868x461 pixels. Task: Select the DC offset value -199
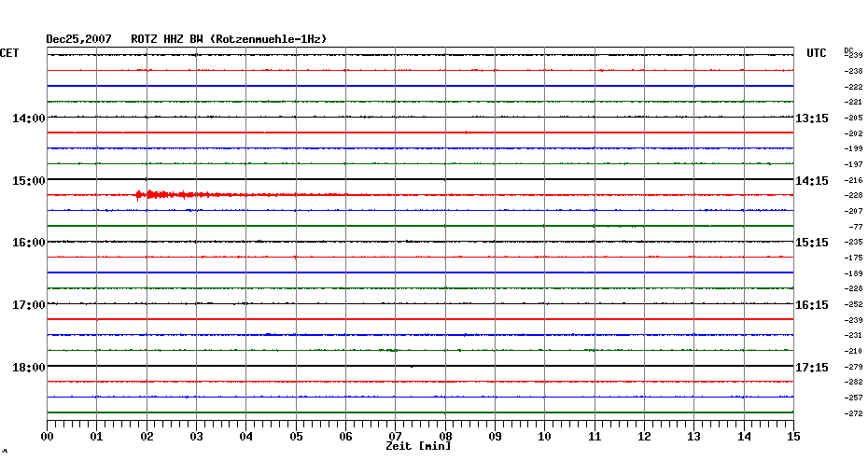click(x=854, y=148)
